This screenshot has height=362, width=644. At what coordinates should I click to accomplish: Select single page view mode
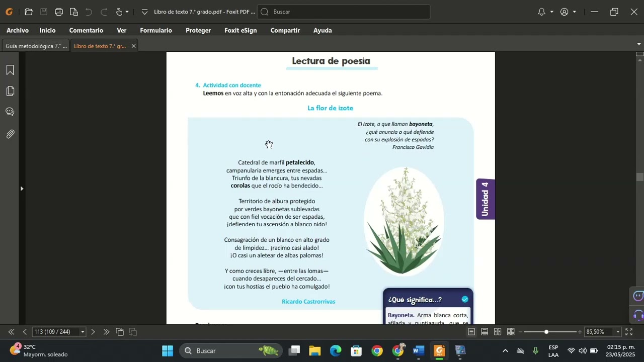coord(471,332)
